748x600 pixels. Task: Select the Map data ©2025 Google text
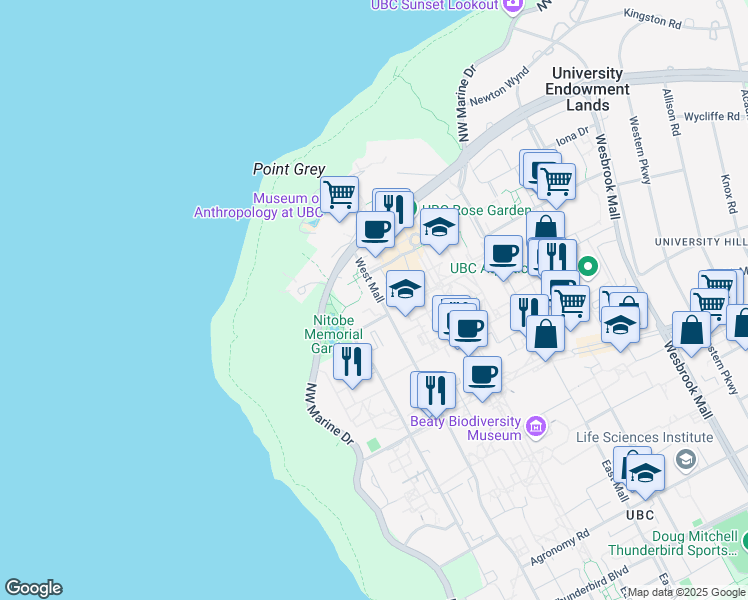tap(686, 592)
